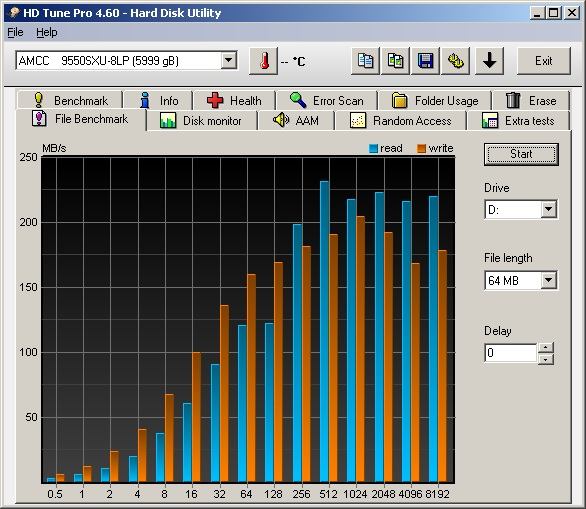The width and height of the screenshot is (586, 509).
Task: Increase the Delay value with up arrow
Action: click(546, 348)
